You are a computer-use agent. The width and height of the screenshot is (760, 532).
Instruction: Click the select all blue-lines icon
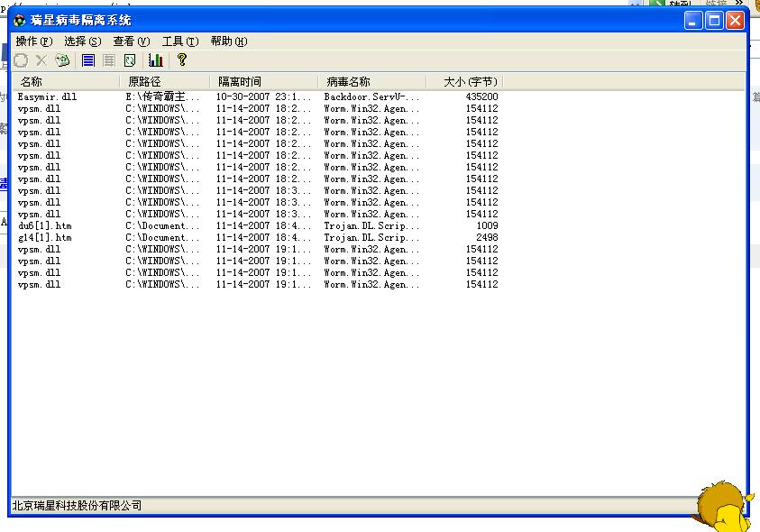pos(88,60)
